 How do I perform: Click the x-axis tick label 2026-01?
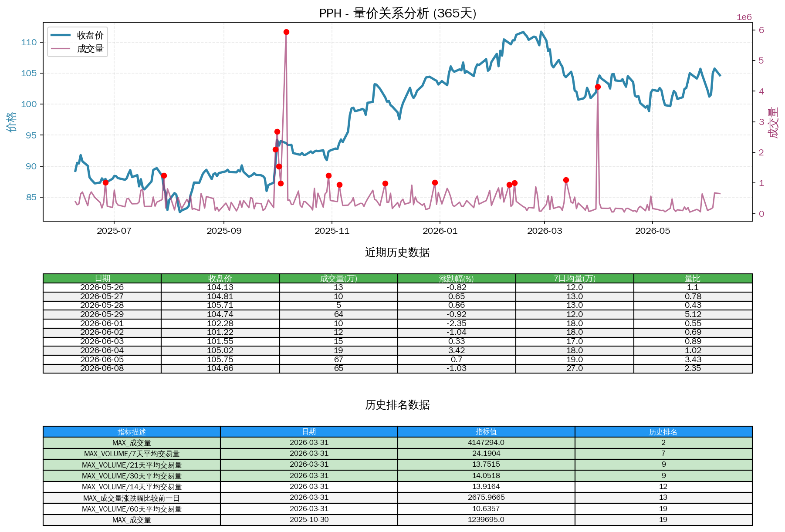pyautogui.click(x=440, y=231)
